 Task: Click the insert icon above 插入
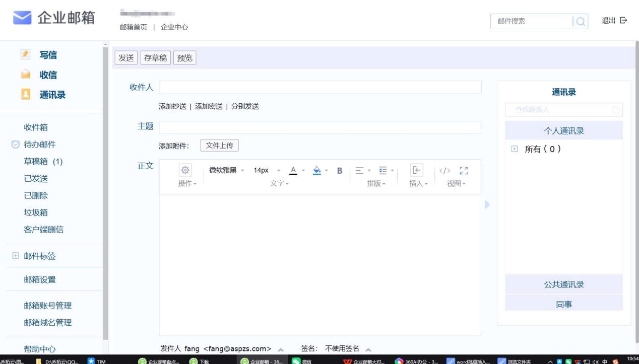coord(416,170)
